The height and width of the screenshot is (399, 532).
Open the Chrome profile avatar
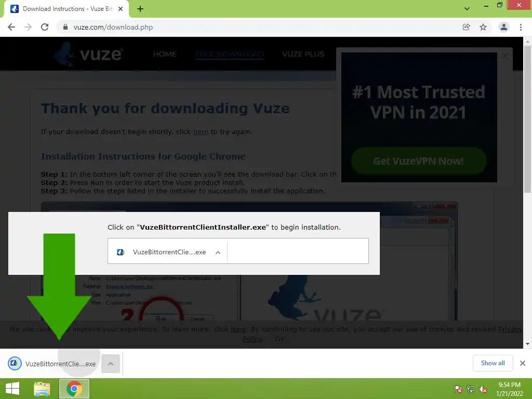pos(504,27)
